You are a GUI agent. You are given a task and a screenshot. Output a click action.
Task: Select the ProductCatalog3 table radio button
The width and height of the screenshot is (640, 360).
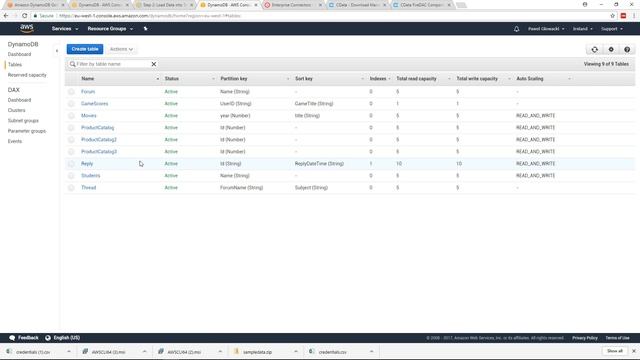click(71, 152)
